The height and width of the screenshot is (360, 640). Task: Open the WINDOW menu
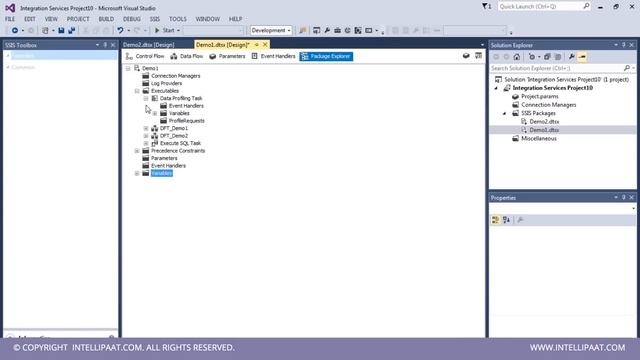click(x=207, y=19)
